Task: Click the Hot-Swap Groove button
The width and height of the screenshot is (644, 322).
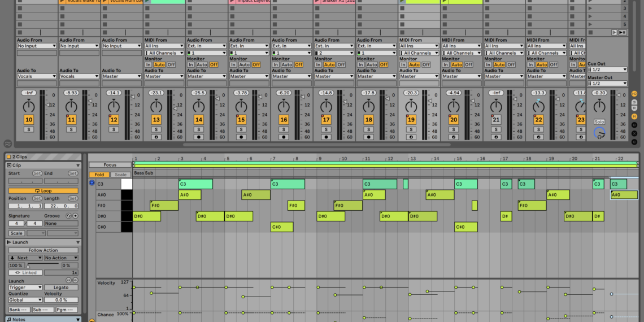Action: click(x=68, y=216)
